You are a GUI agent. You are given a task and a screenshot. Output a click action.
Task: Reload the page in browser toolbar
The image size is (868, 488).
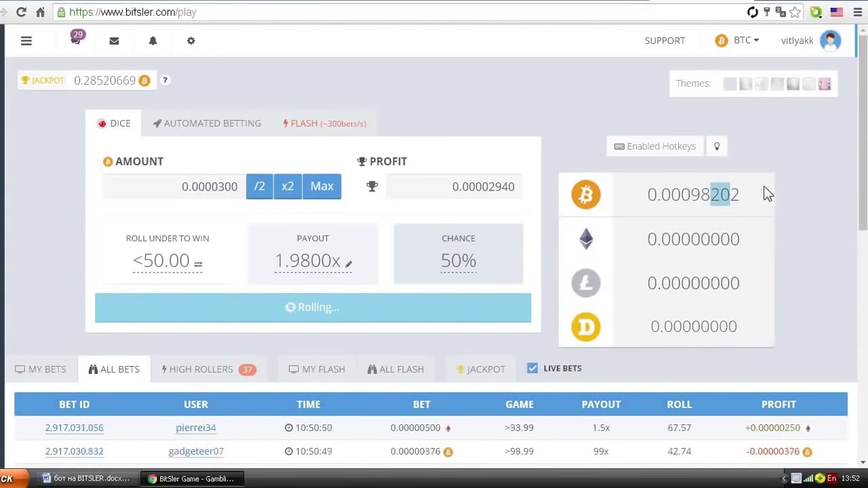[x=21, y=12]
